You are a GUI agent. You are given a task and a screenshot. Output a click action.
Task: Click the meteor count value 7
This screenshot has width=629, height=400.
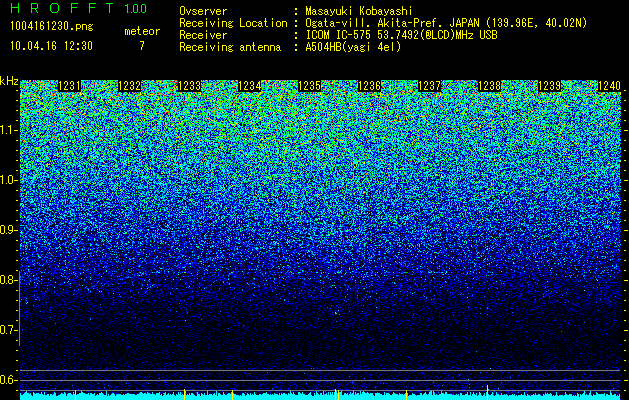tap(142, 46)
